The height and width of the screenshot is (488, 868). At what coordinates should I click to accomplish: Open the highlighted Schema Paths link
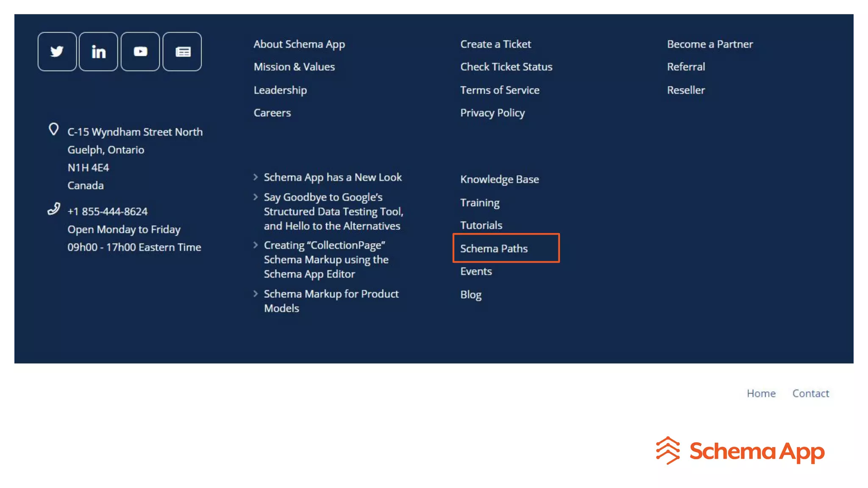[494, 248]
